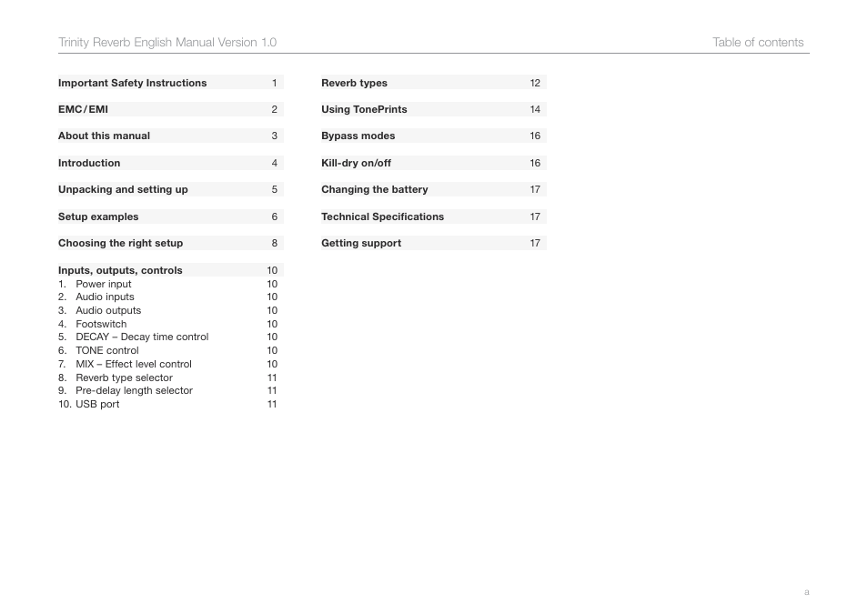The height and width of the screenshot is (614, 868).
Task: Open Choosing the right setup
Action: coord(170,243)
